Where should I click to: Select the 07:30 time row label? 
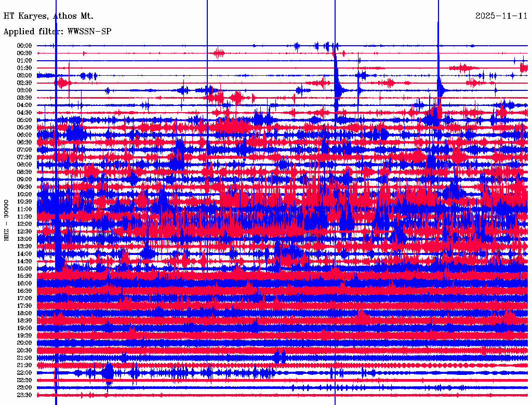(24, 157)
